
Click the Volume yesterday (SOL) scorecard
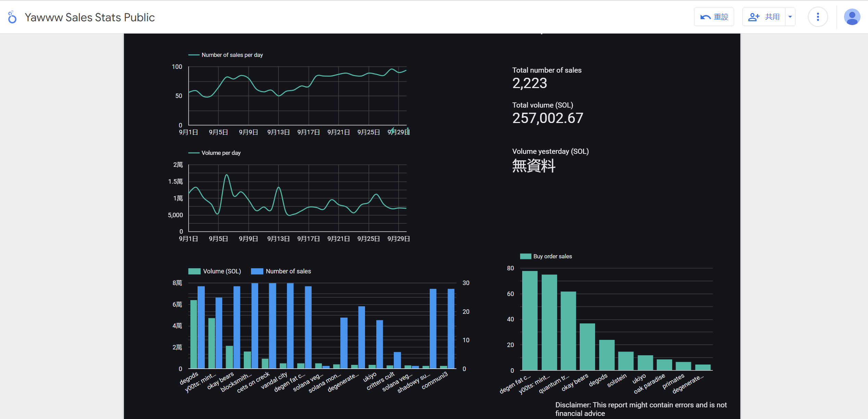point(550,160)
